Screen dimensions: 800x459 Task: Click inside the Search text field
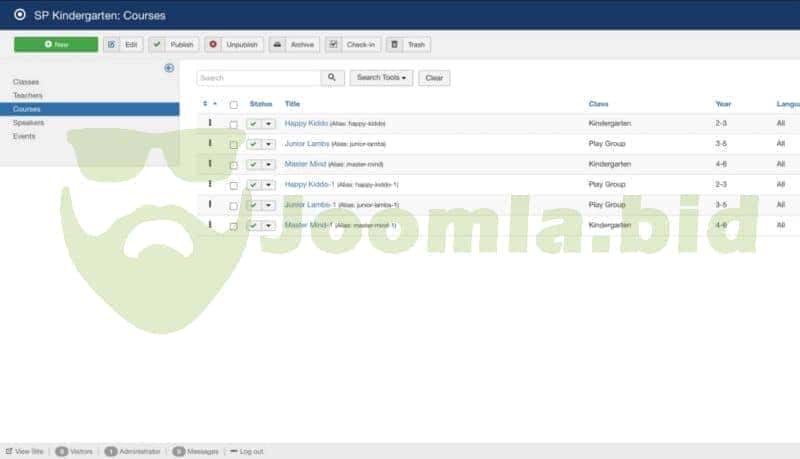tap(258, 78)
